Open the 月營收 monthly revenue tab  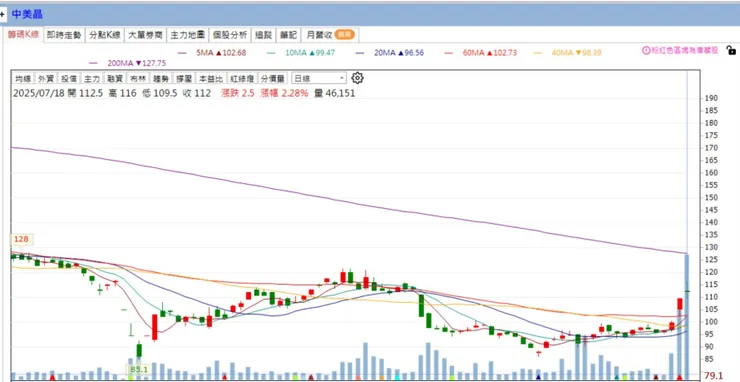[330, 35]
